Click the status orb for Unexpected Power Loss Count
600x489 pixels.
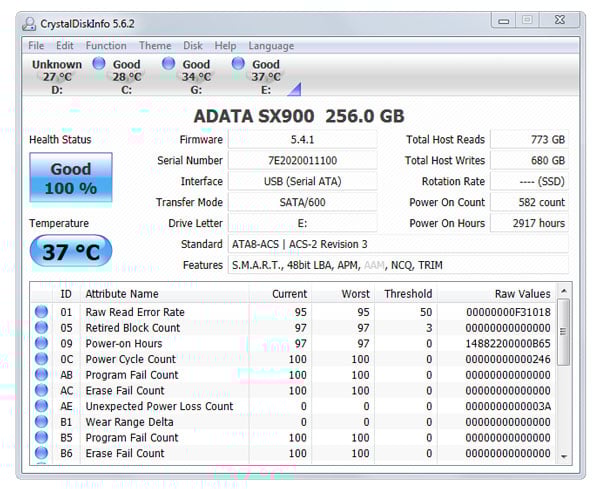click(x=41, y=406)
